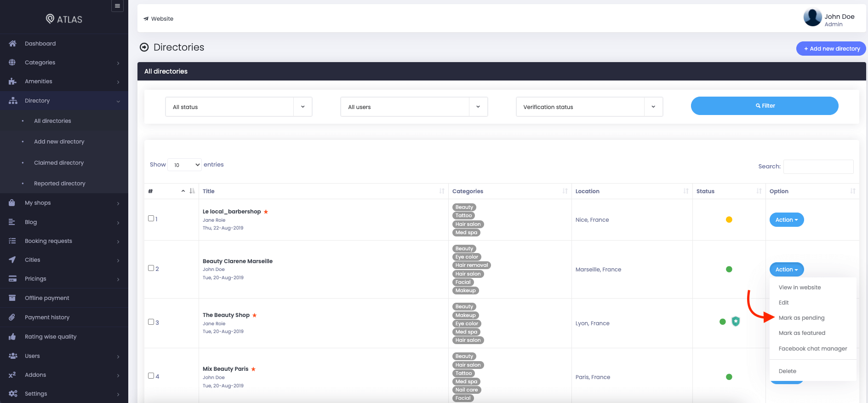Sort table by the # column
Screen dimensions: 868x403
(x=171, y=191)
